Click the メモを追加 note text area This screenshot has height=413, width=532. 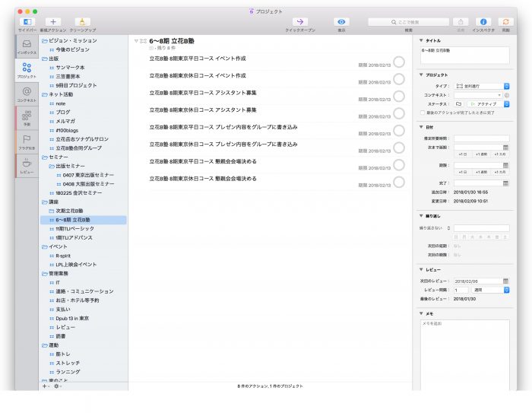point(464,350)
